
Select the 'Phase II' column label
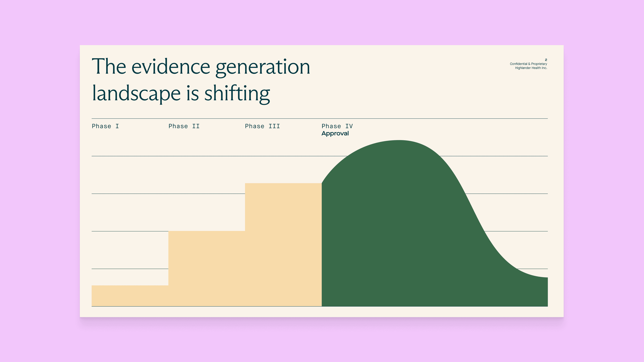click(x=184, y=126)
